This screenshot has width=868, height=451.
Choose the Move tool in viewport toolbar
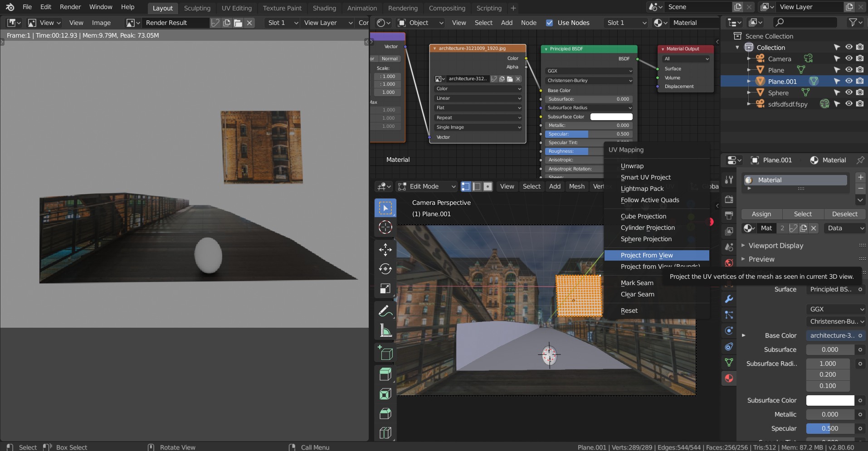[385, 249]
